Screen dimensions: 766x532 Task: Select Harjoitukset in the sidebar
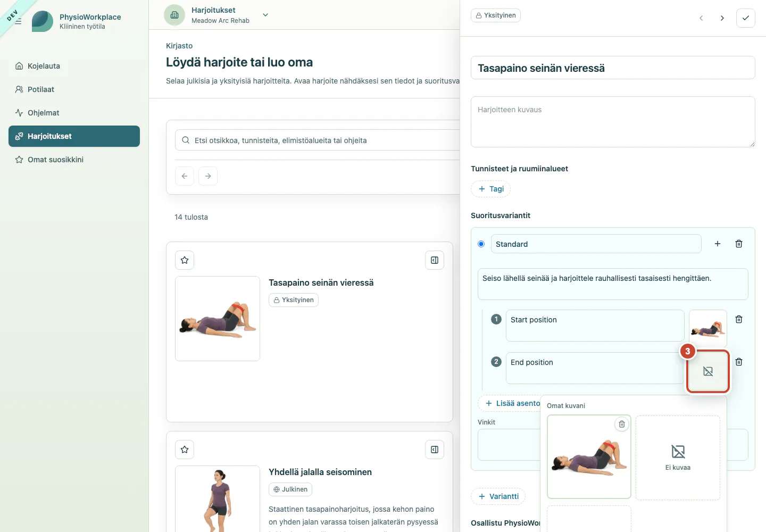click(x=74, y=136)
